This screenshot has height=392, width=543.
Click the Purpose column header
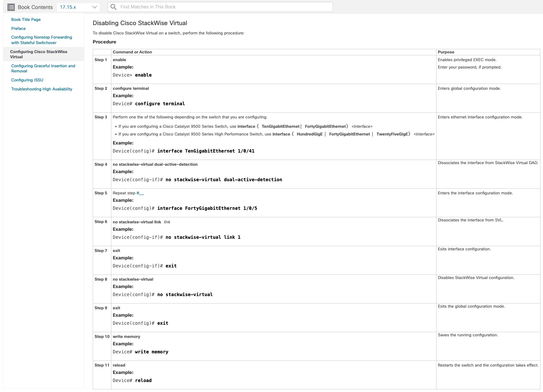446,52
